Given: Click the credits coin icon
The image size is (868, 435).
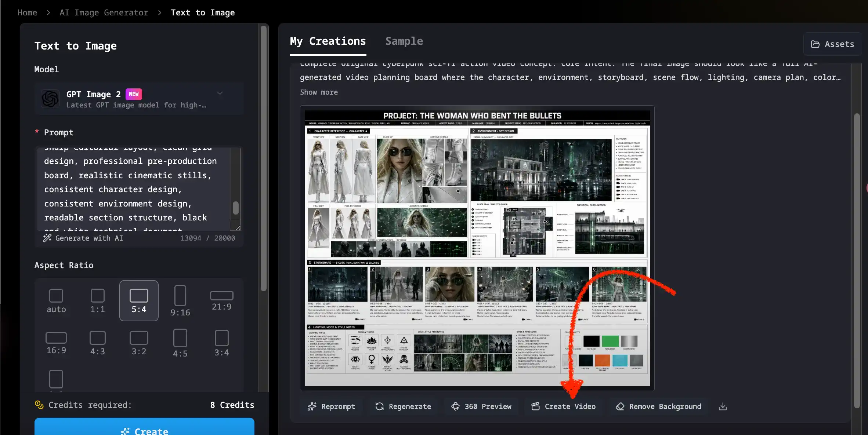Looking at the screenshot, I should (x=39, y=405).
